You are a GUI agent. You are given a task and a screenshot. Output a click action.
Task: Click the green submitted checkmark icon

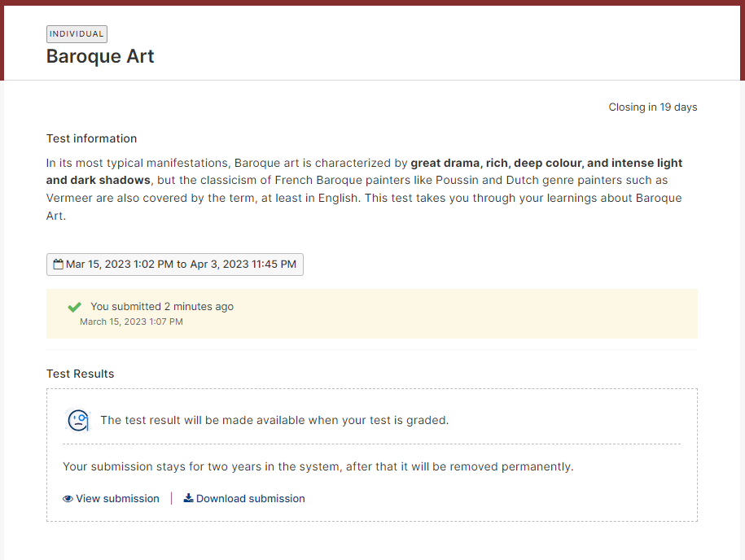74,307
